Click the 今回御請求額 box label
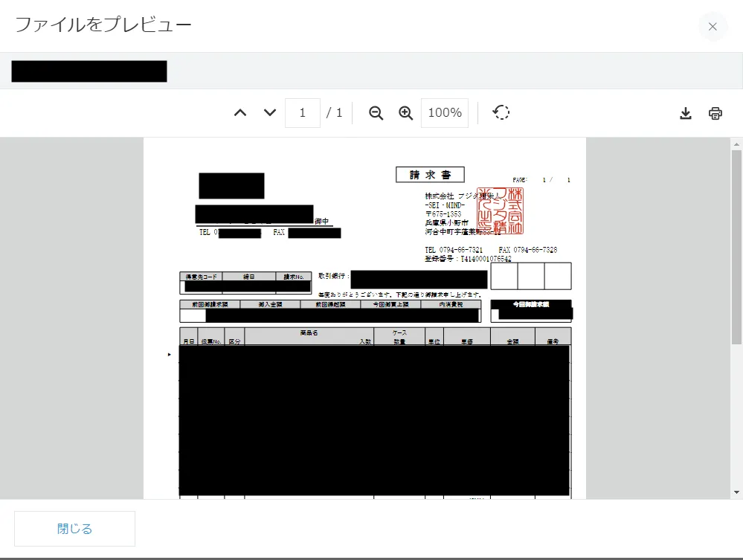Viewport: 743px width, 560px height. point(531,304)
